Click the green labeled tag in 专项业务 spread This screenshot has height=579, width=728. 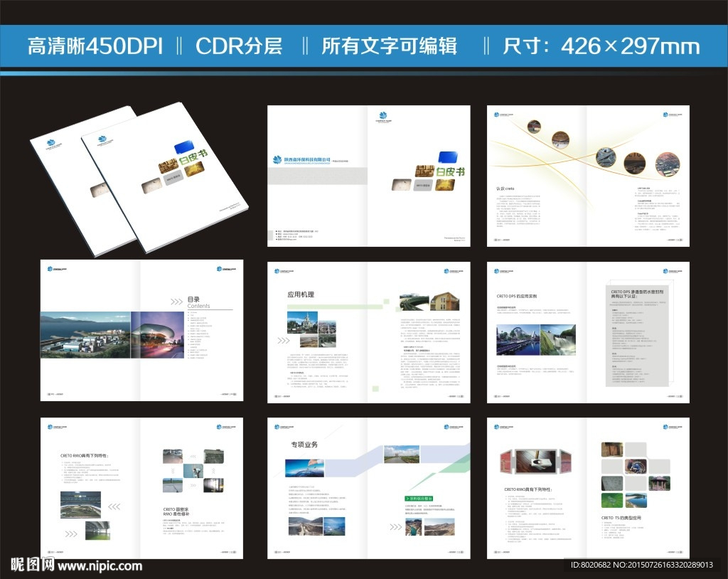pyautogui.click(x=419, y=499)
